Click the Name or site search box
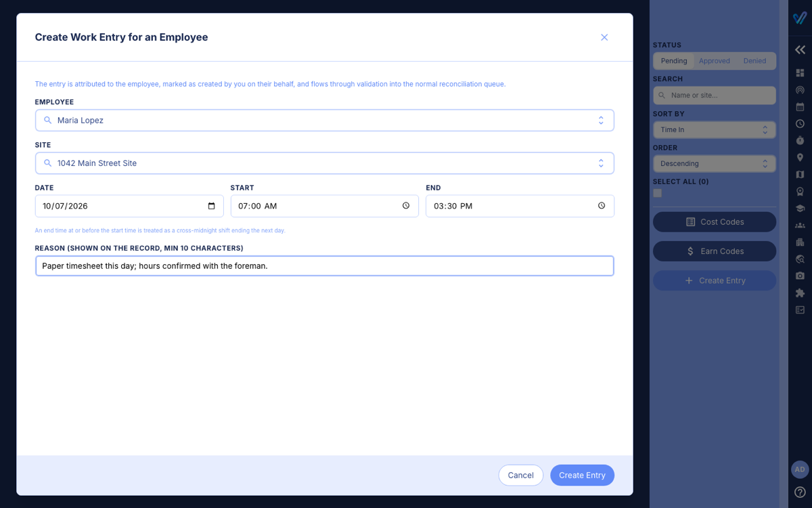The height and width of the screenshot is (508, 812). click(x=715, y=96)
